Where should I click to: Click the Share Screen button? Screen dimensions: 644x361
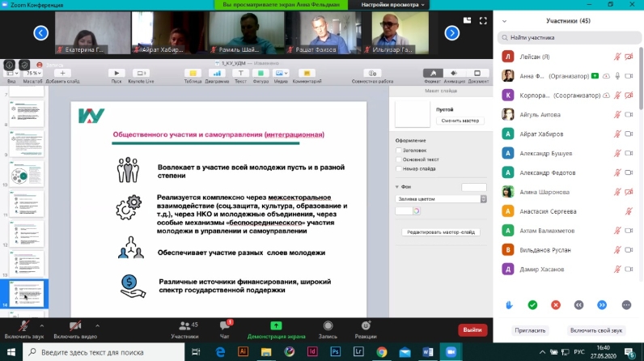click(x=275, y=328)
